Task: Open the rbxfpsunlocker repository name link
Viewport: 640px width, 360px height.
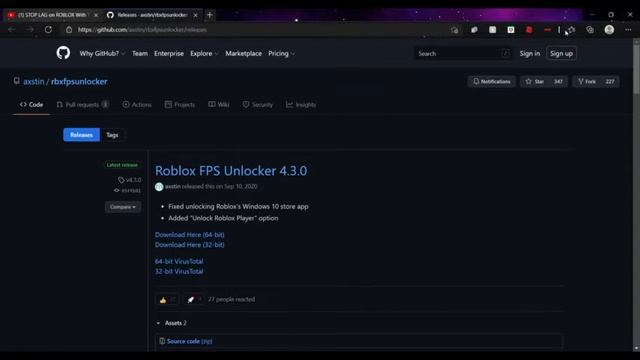Action: pyautogui.click(x=79, y=81)
